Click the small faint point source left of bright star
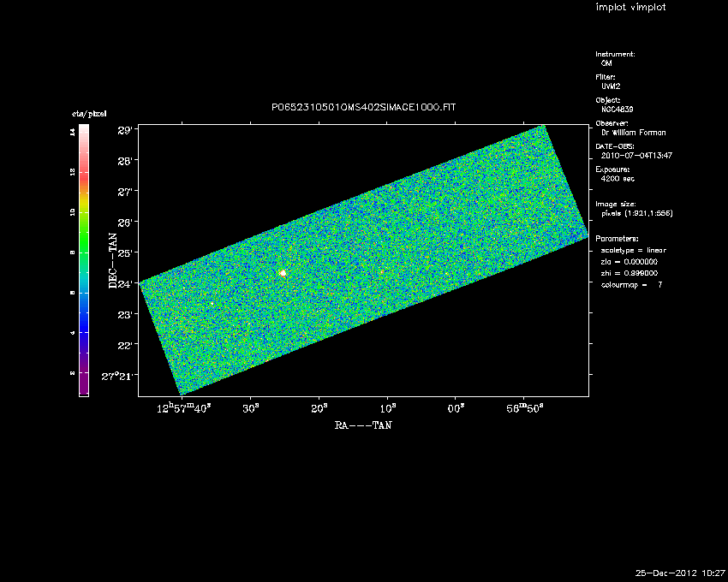This screenshot has height=582, width=728. (212, 304)
